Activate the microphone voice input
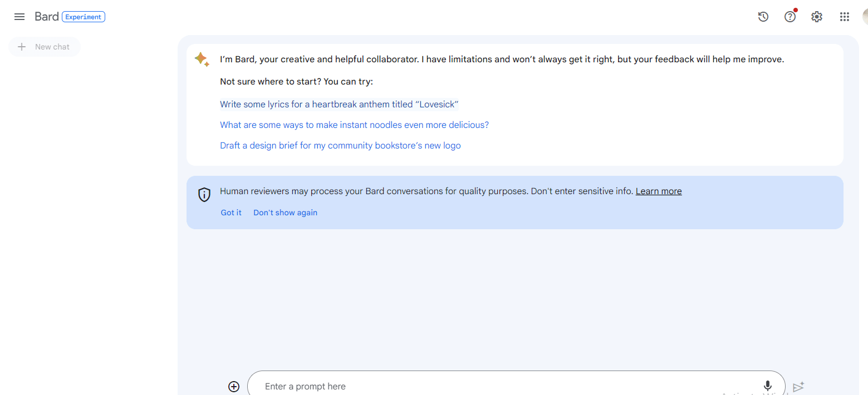 (768, 386)
